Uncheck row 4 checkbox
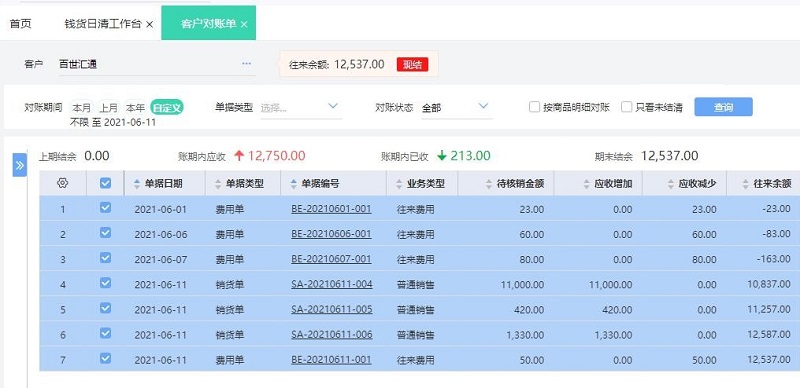The height and width of the screenshot is (388, 800). [x=106, y=283]
